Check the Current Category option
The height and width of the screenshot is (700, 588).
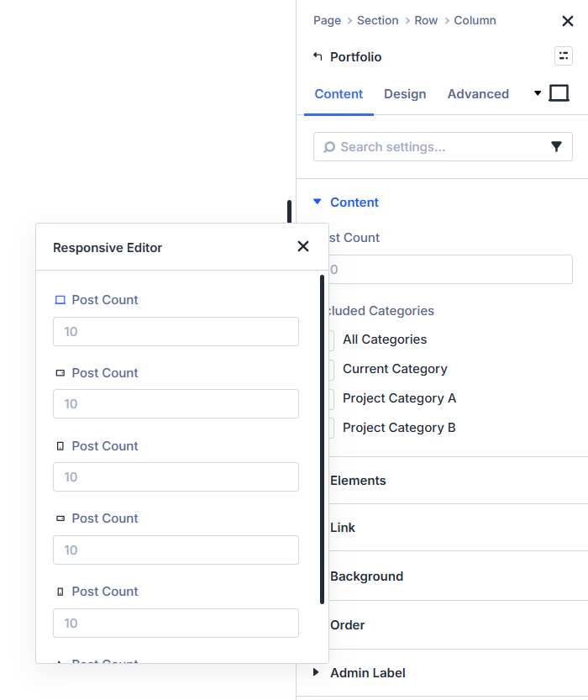[x=331, y=369]
